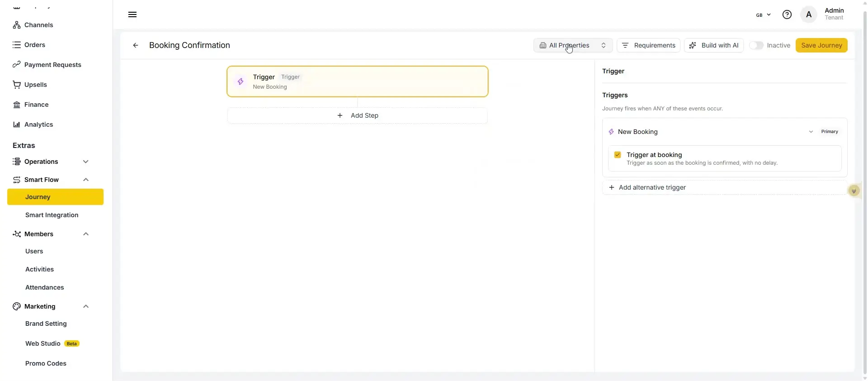The image size is (868, 381).
Task: Expand the Operations section chevron
Action: [x=85, y=162]
